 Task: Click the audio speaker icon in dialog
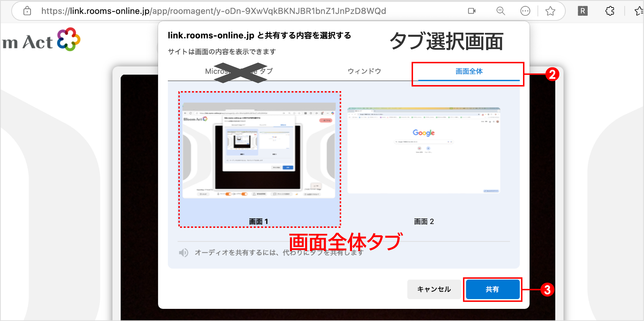tap(184, 253)
